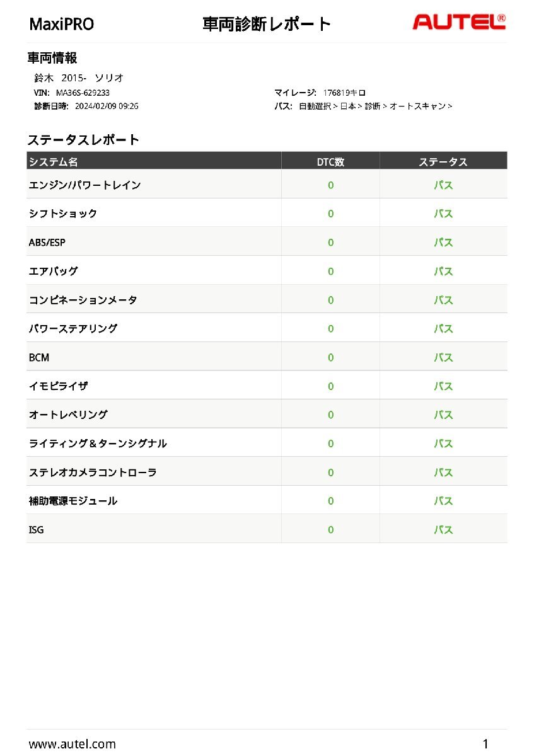534x756 pixels.
Task: Select the ABS/ESP system row
Action: tap(47, 243)
